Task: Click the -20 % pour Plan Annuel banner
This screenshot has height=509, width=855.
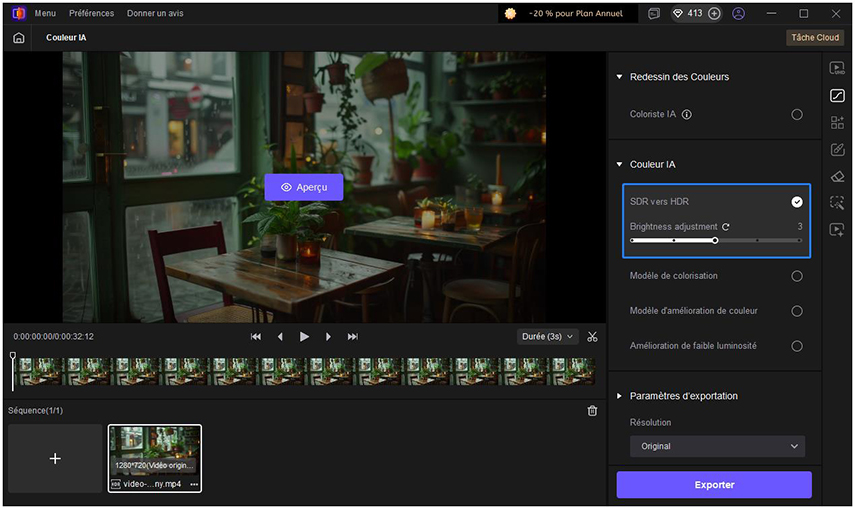Action: (568, 14)
